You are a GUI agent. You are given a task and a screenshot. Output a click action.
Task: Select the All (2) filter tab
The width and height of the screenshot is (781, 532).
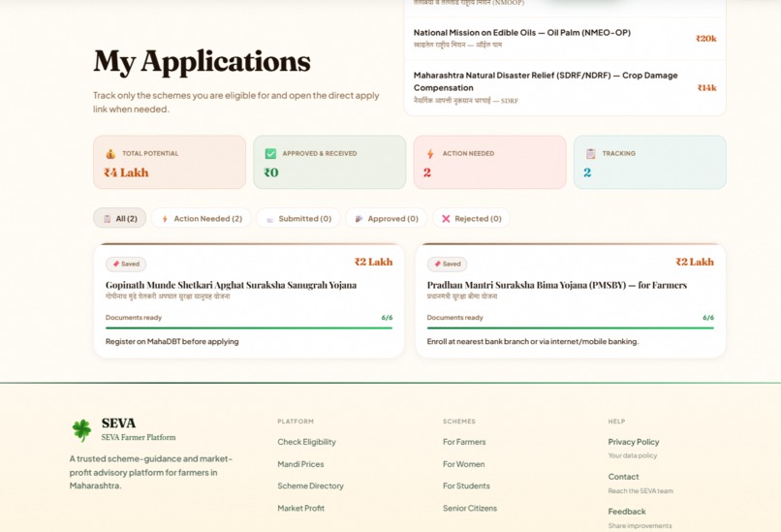tap(119, 218)
